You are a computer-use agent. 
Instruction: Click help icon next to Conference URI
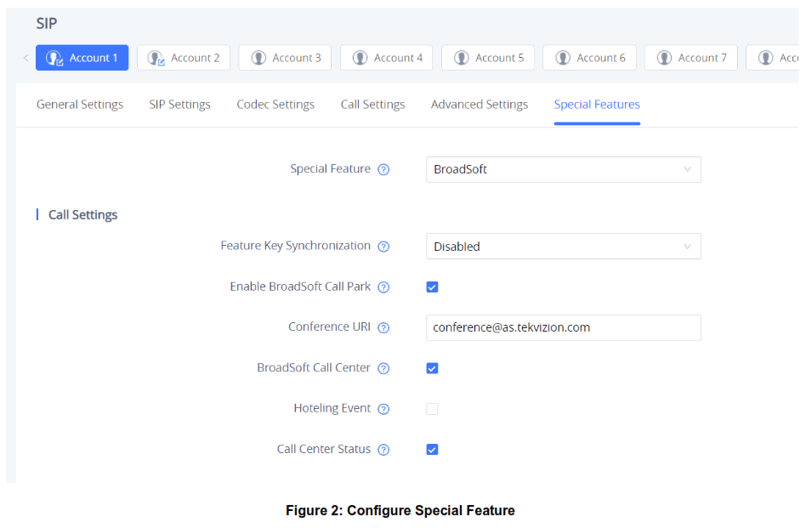pyautogui.click(x=383, y=327)
